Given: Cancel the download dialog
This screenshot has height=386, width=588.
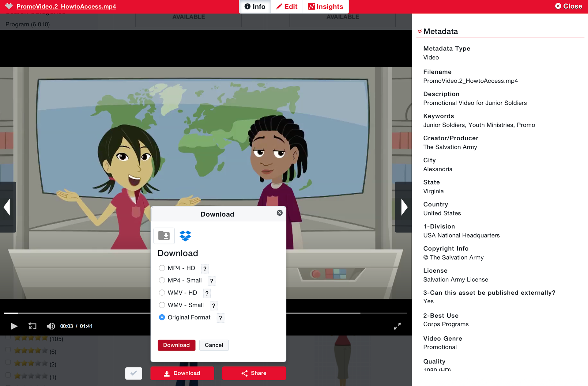Looking at the screenshot, I should pos(214,345).
